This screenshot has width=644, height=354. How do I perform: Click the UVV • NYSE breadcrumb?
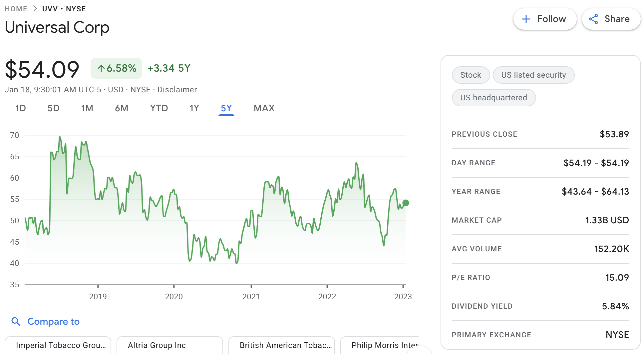[64, 9]
